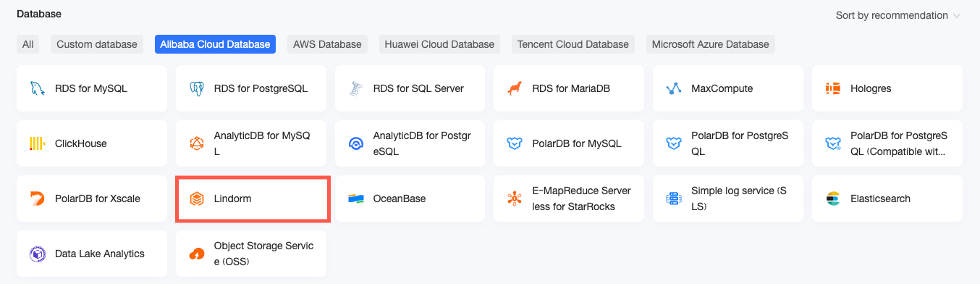
Task: Click the AnalyticDB for PostgreSQL icon
Action: 355,143
